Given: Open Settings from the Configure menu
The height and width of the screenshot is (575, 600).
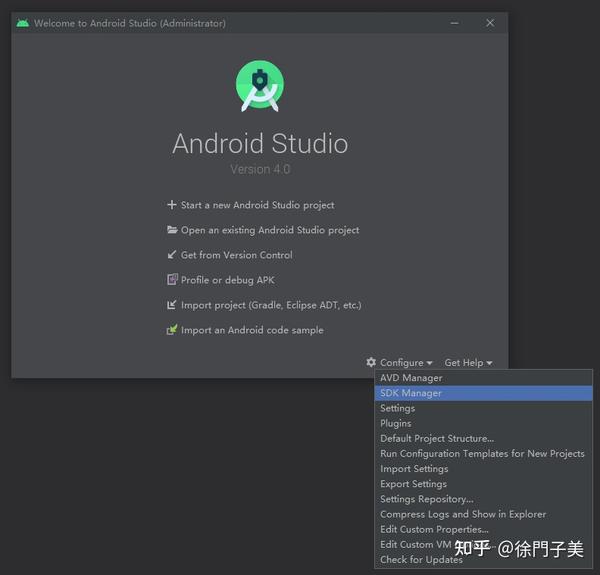Looking at the screenshot, I should tap(484, 408).
